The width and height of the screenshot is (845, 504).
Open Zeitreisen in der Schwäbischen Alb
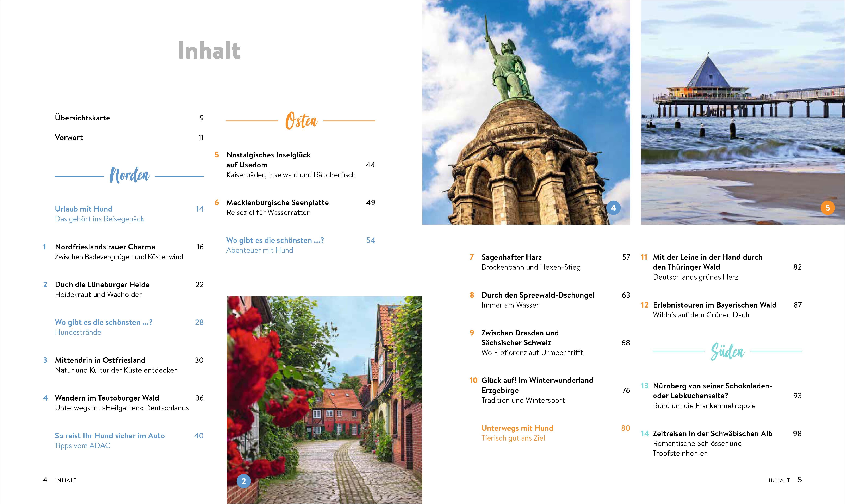point(712,433)
